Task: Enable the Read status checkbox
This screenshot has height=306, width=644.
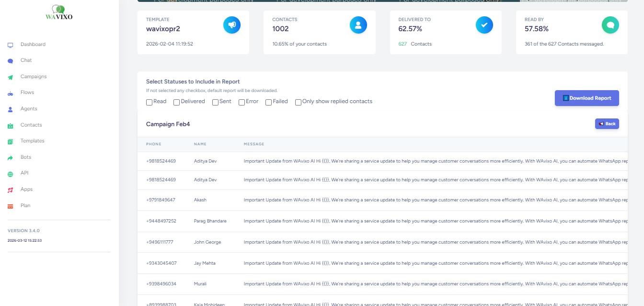Action: click(x=149, y=102)
